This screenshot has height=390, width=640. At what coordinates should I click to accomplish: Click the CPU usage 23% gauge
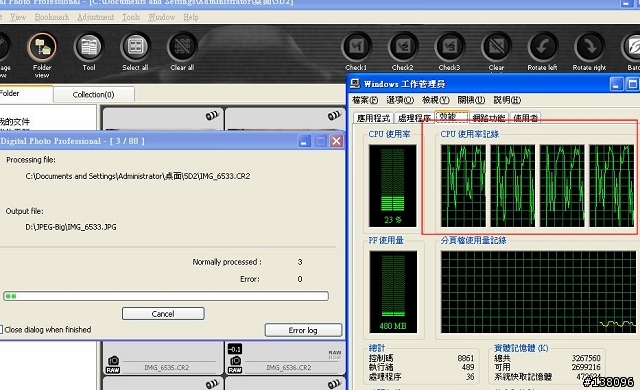pos(393,186)
